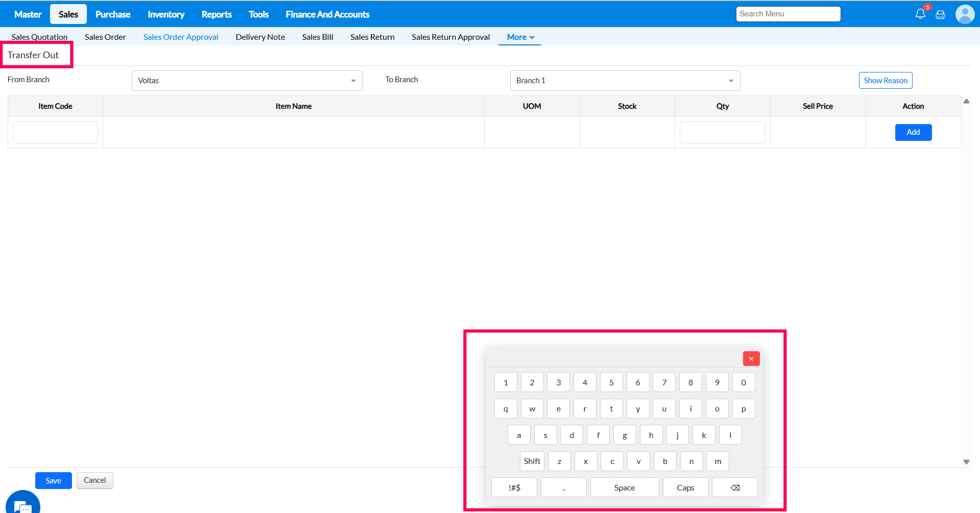Viewport: 980px width, 513px height.
Task: Expand the To Branch dropdown
Action: [625, 81]
